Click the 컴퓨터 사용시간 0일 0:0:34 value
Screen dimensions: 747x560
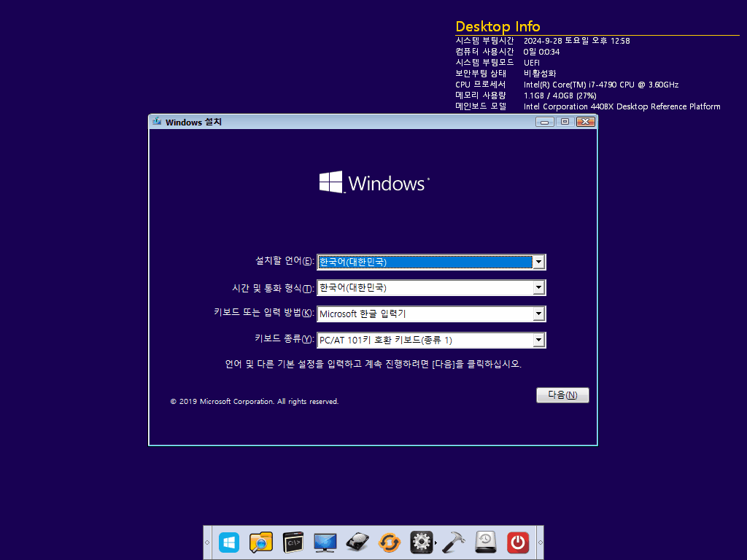pyautogui.click(x=542, y=52)
